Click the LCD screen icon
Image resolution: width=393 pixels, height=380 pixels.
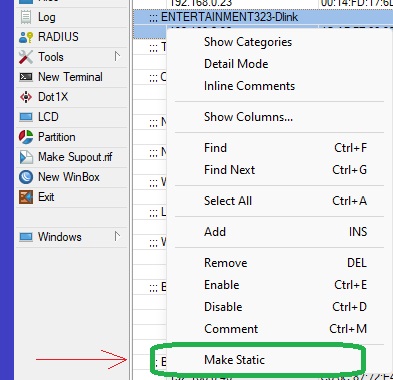point(26,117)
